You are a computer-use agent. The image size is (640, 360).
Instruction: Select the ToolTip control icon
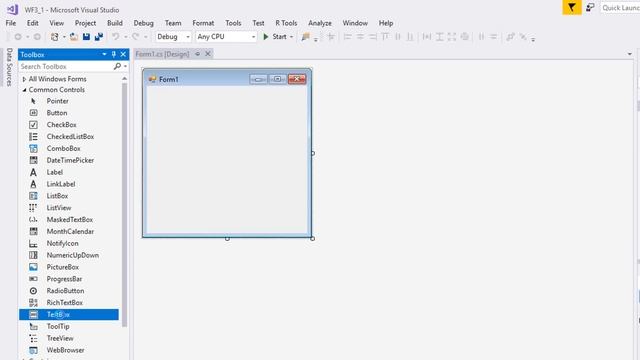point(33,327)
